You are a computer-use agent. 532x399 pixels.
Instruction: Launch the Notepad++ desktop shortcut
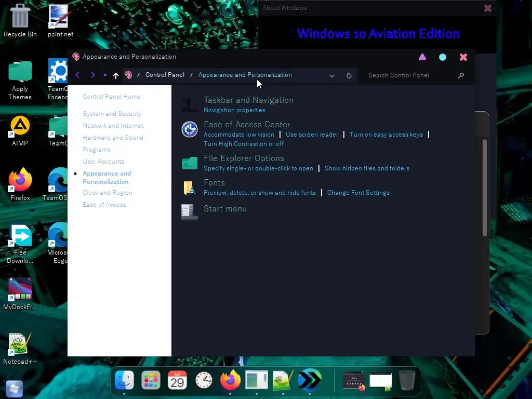20,349
